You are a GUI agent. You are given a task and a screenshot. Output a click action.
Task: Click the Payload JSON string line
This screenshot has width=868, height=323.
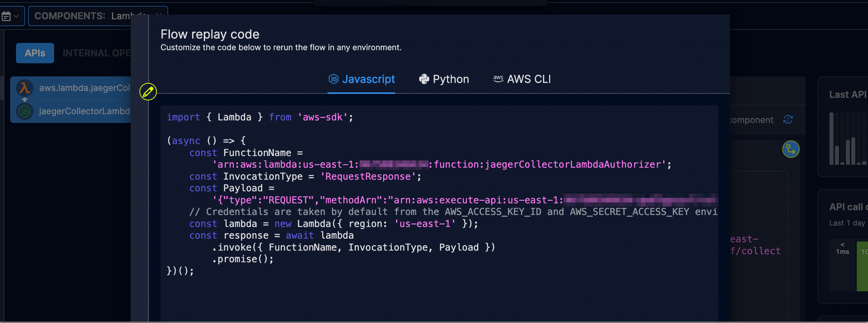point(465,200)
